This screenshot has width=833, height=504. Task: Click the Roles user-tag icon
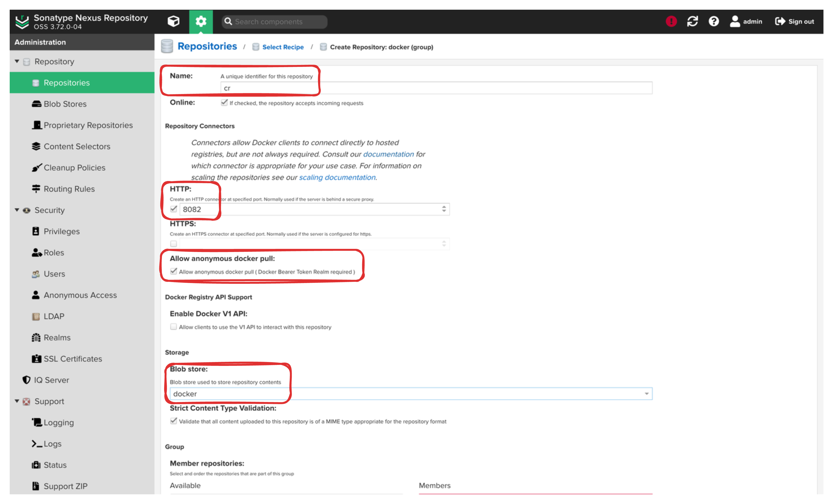[37, 252]
